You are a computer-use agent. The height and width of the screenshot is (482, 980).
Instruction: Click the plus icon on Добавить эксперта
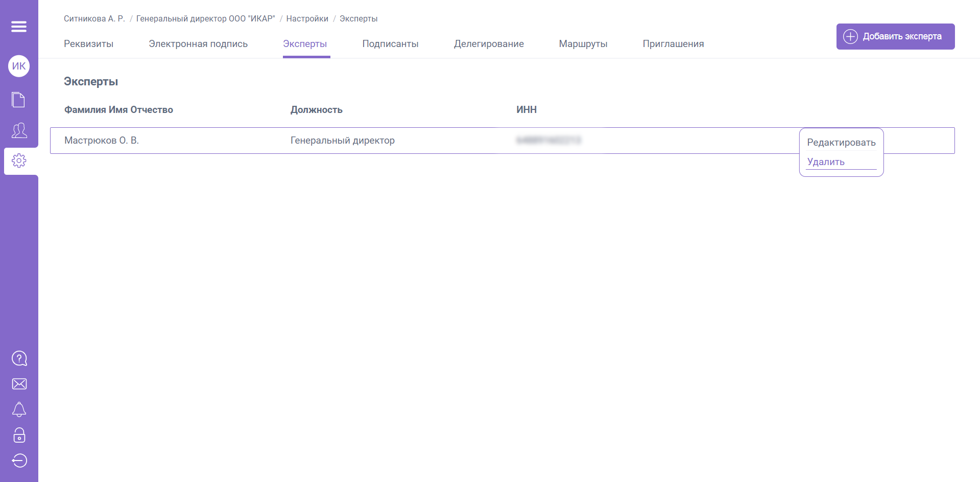[x=850, y=36]
